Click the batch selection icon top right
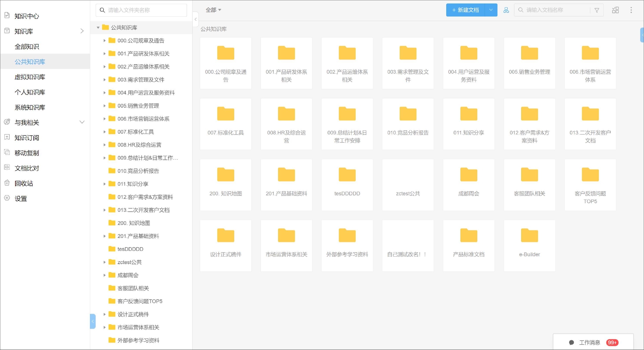This screenshot has width=644, height=350. point(615,10)
